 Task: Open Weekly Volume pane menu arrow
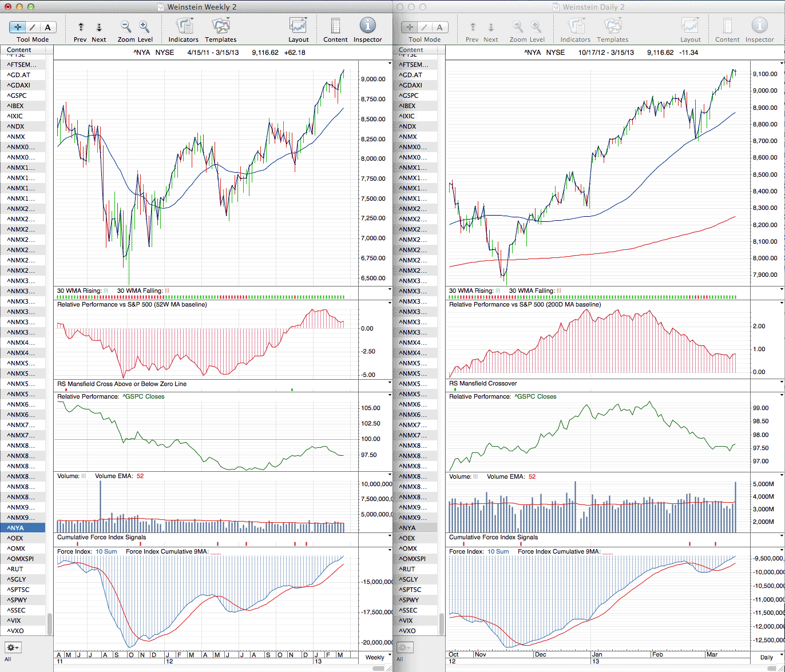[390, 475]
